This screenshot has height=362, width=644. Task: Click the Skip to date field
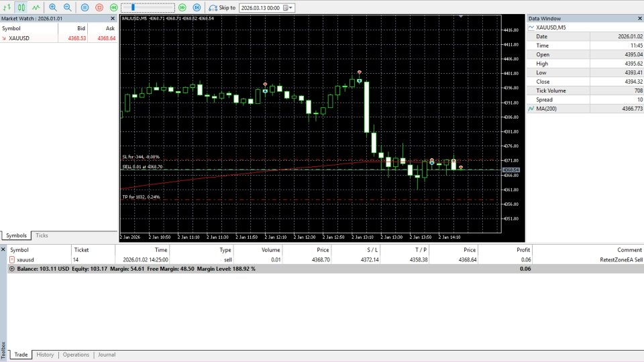[260, 8]
